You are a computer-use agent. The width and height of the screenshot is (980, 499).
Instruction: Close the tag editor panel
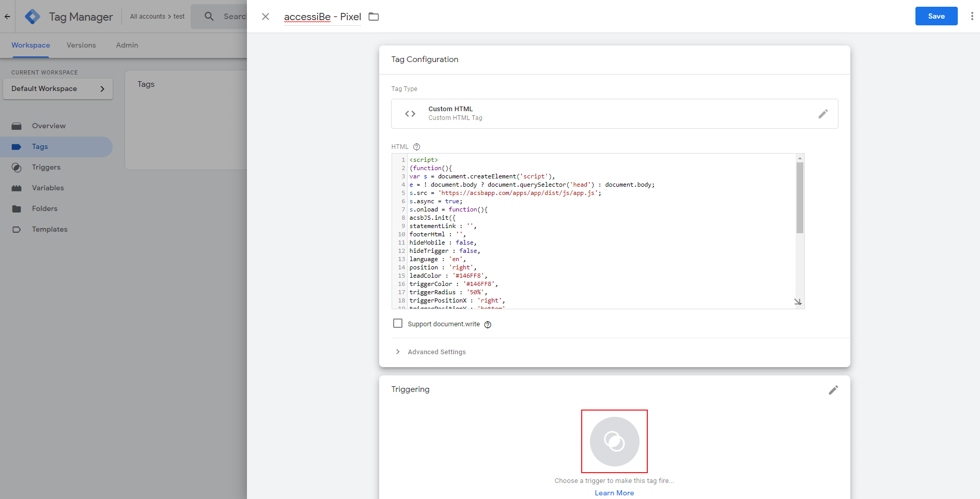[x=266, y=17]
